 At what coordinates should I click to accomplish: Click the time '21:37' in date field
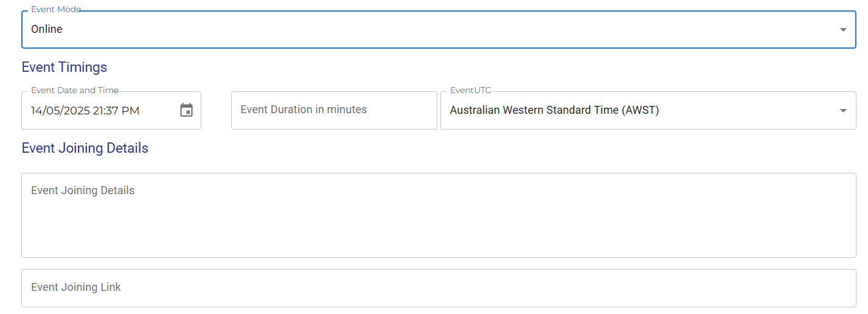[106, 111]
